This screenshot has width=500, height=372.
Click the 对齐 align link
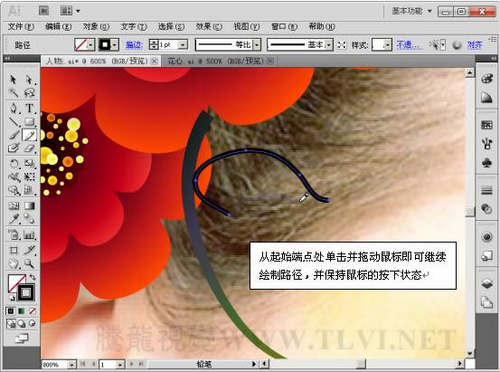coord(474,45)
